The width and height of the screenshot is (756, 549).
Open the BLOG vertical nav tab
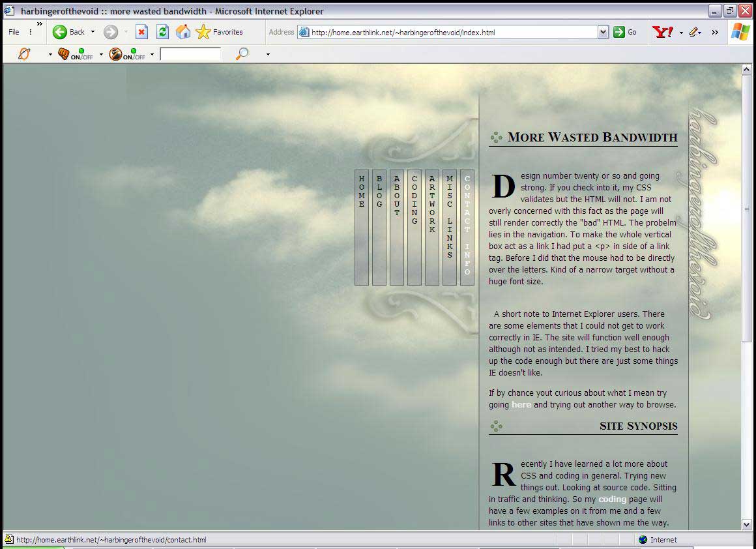[x=379, y=227]
